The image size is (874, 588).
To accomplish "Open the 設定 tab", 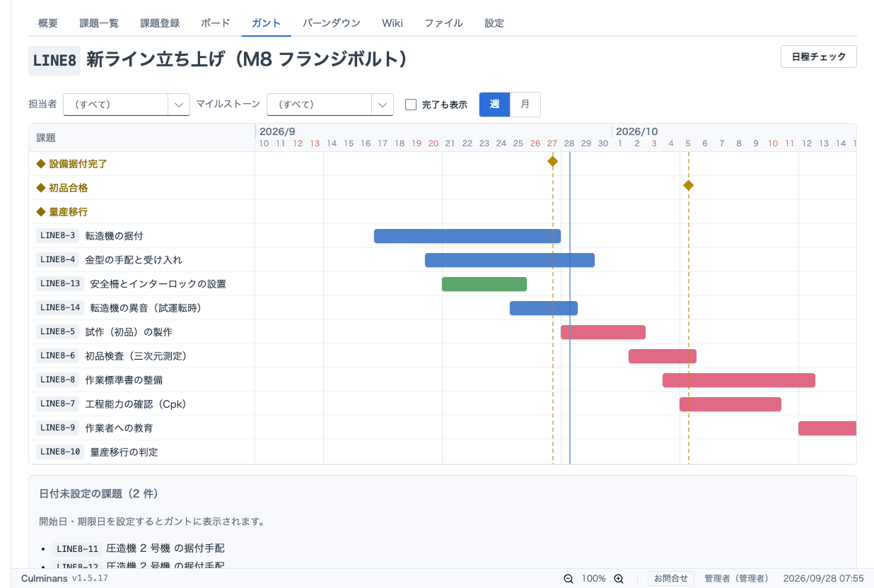I will pyautogui.click(x=494, y=23).
